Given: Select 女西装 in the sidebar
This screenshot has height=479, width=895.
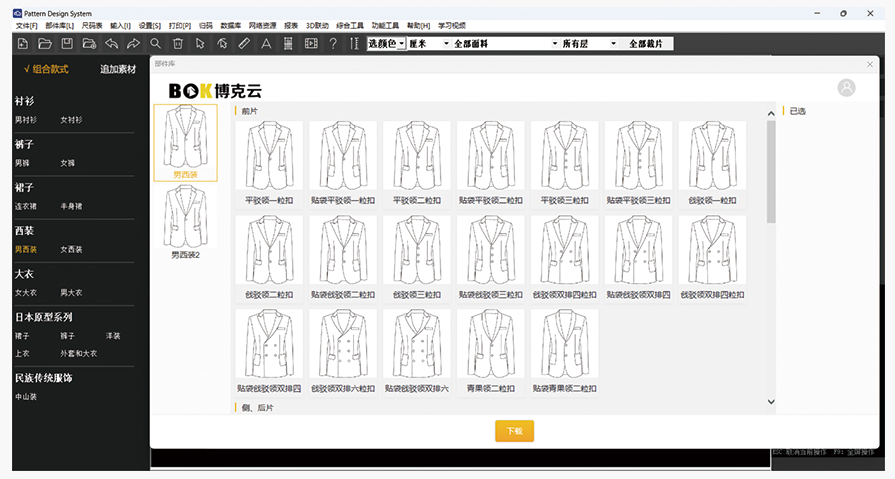Looking at the screenshot, I should coord(71,250).
